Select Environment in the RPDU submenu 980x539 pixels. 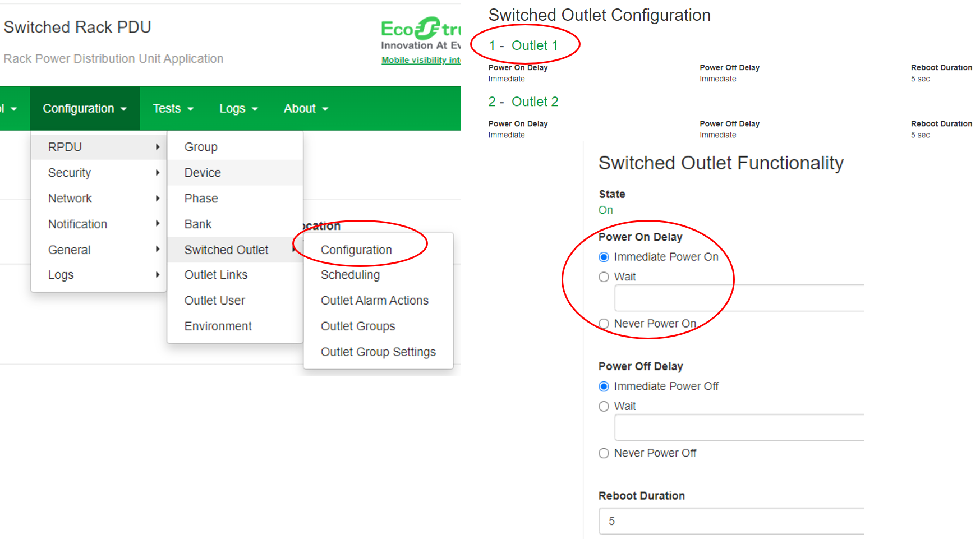235,326
